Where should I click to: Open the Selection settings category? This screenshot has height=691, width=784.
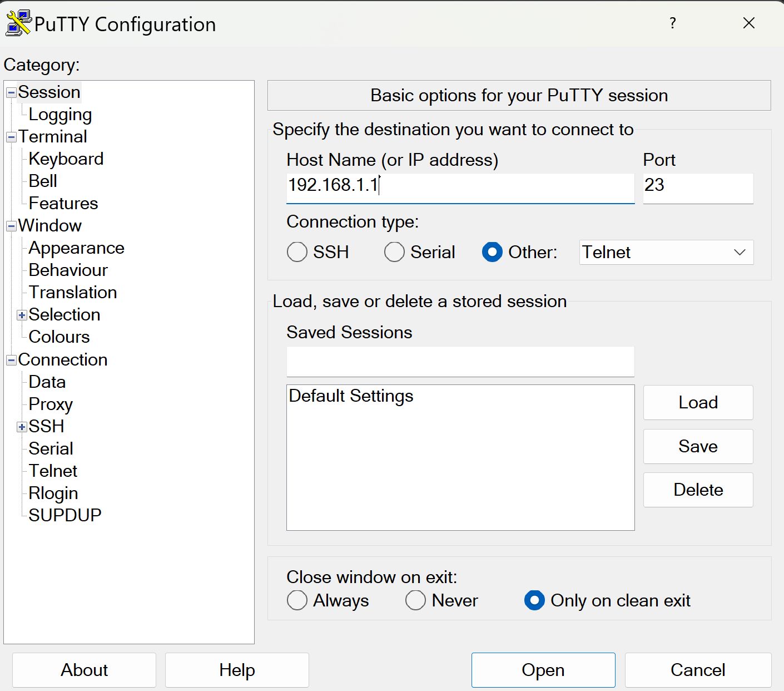(x=64, y=314)
